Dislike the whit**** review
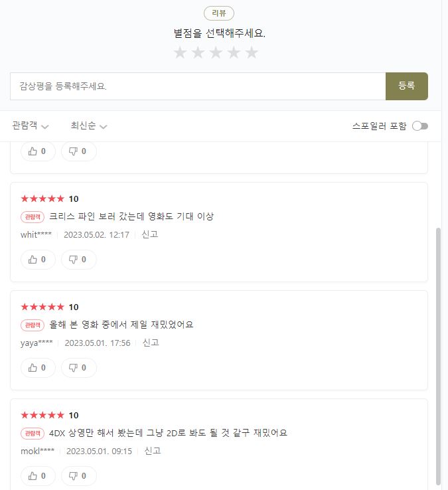Screen dimensions: 448x490 pyautogui.click(x=78, y=259)
